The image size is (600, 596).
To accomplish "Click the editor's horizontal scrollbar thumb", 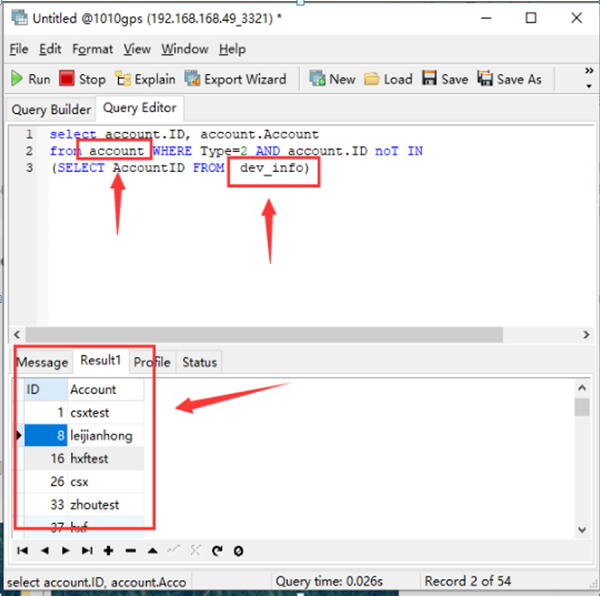I will 264,335.
